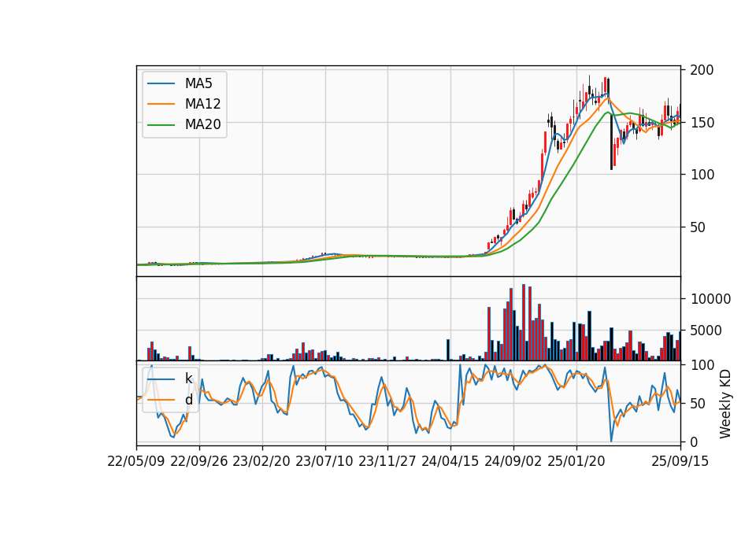Click the d legend label
Image resolution: width=756 pixels, height=543 pixels.
[188, 400]
